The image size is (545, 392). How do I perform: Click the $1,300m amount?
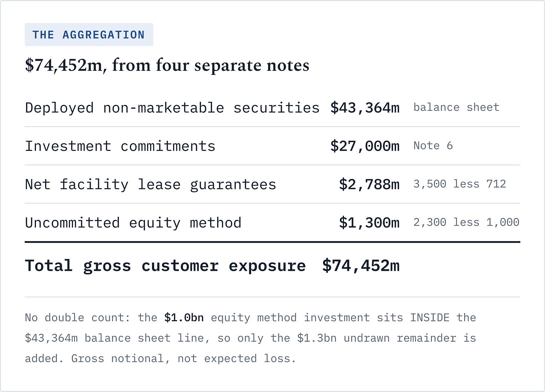[369, 223]
